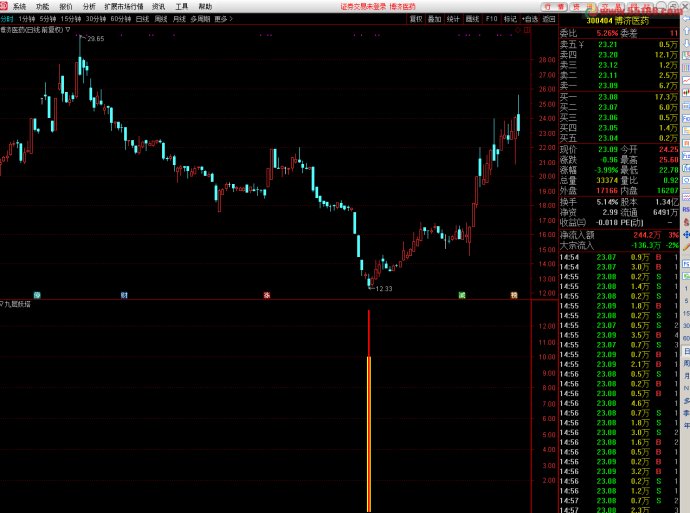Image resolution: width=690 pixels, height=513 pixels.
Task: Click the 买一 bid price 23.08
Action: pyautogui.click(x=608, y=97)
